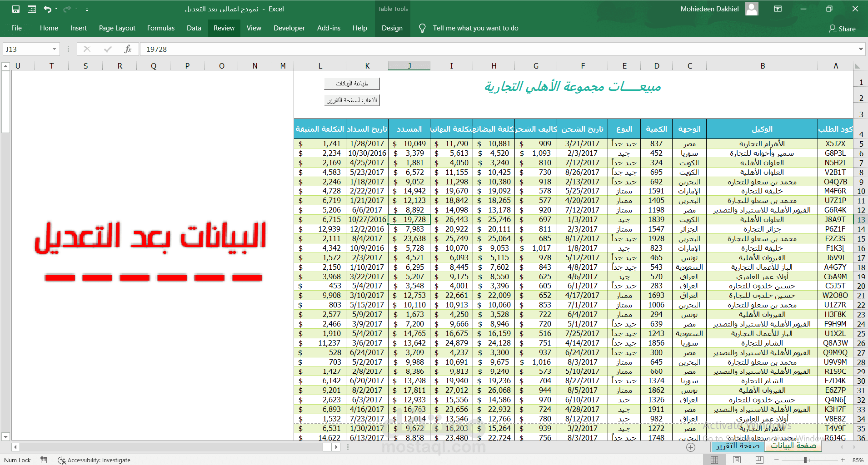Click the Cancel X in formula bar
The image size is (868, 465).
[87, 49]
